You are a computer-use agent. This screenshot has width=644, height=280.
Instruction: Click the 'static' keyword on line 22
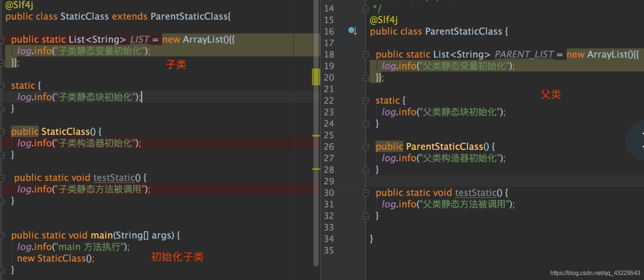tap(388, 101)
